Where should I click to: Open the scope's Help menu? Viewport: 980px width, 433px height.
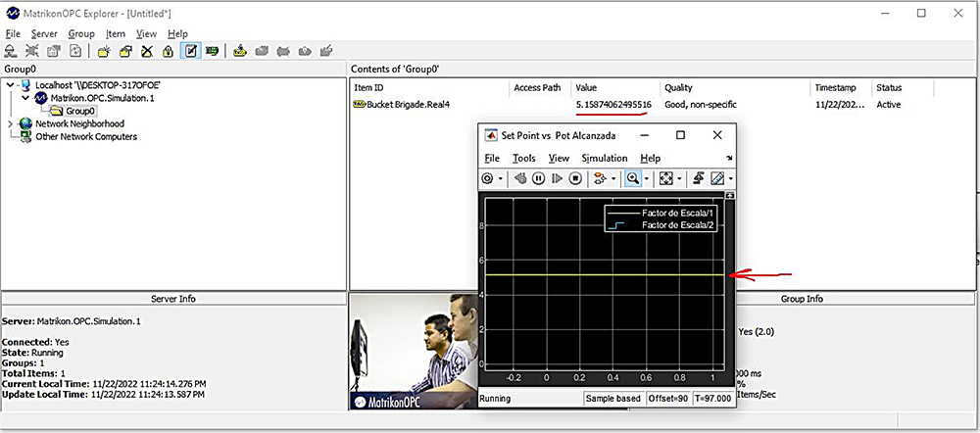[650, 158]
